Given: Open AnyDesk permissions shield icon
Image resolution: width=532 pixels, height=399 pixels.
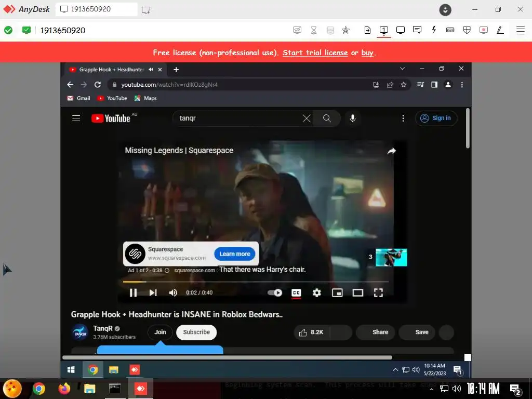Looking at the screenshot, I should tap(467, 30).
